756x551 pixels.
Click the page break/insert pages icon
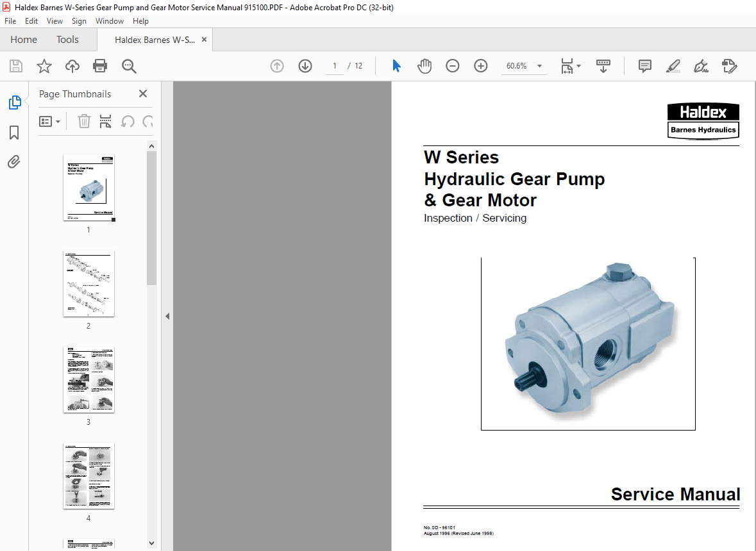tap(105, 121)
